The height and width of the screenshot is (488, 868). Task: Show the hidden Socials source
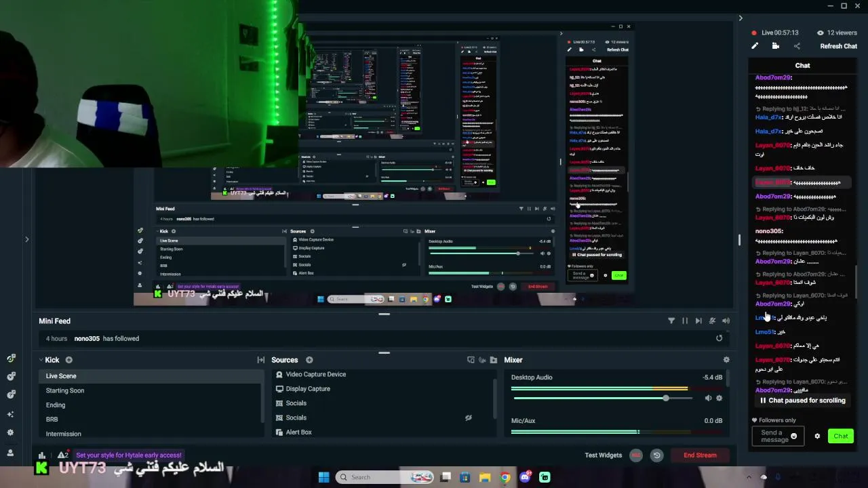[x=468, y=418]
